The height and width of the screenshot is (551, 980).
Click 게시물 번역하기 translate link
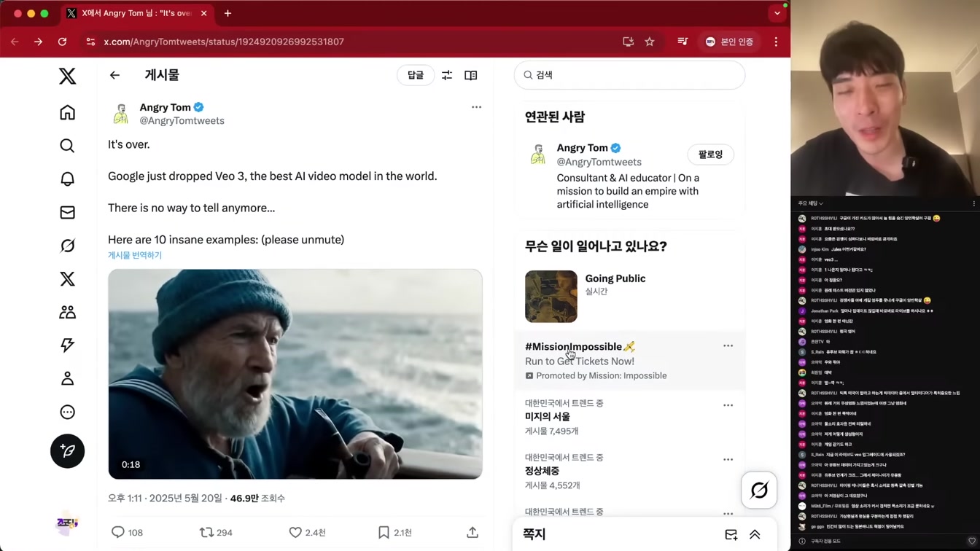pos(135,255)
